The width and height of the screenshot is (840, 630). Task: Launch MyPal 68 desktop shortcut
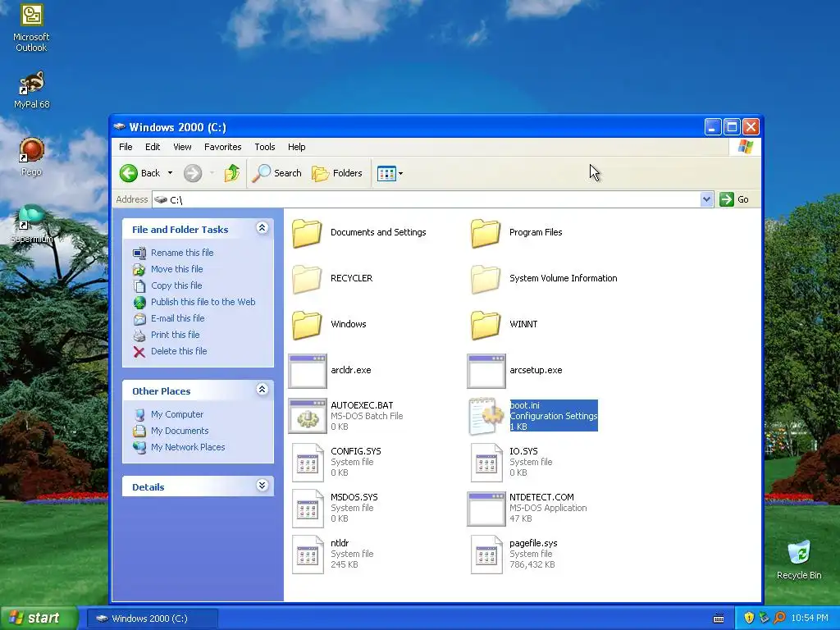coord(31,89)
